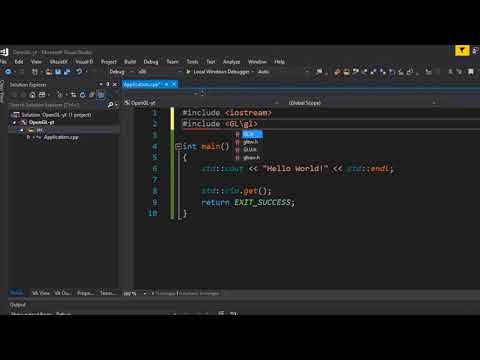Open the Build menu
The image size is (480, 360).
[130, 62]
